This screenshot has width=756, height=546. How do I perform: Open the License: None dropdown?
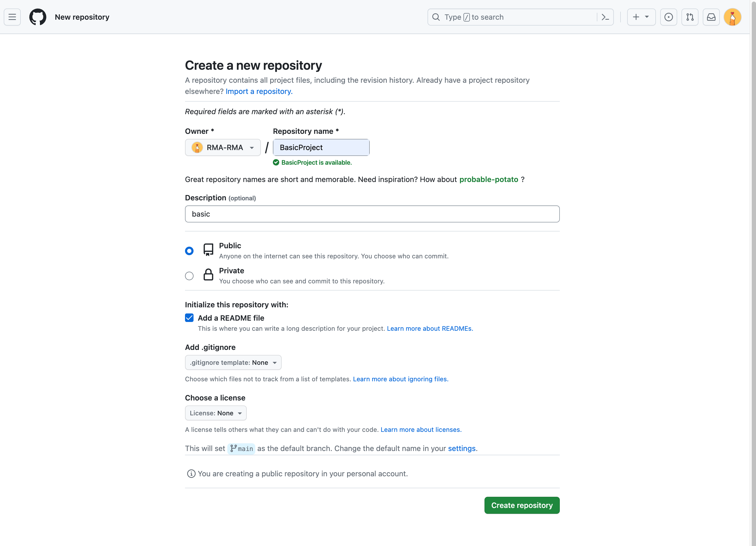pos(215,413)
